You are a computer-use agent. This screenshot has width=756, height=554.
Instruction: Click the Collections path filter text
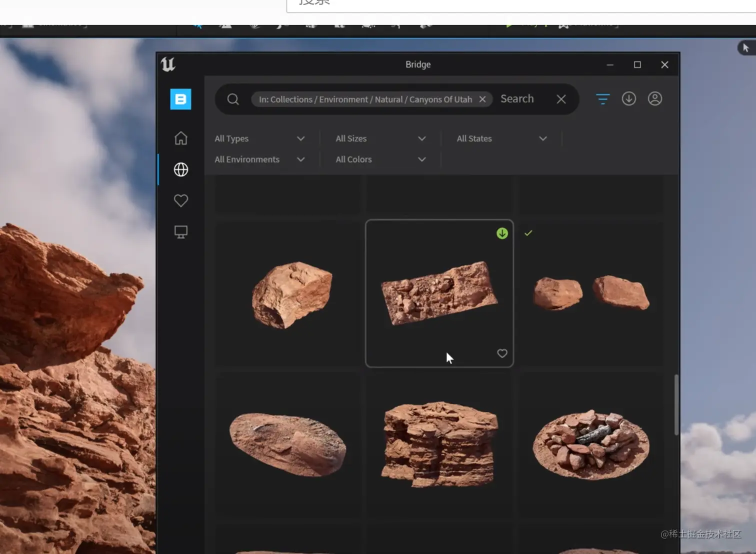[x=365, y=99]
